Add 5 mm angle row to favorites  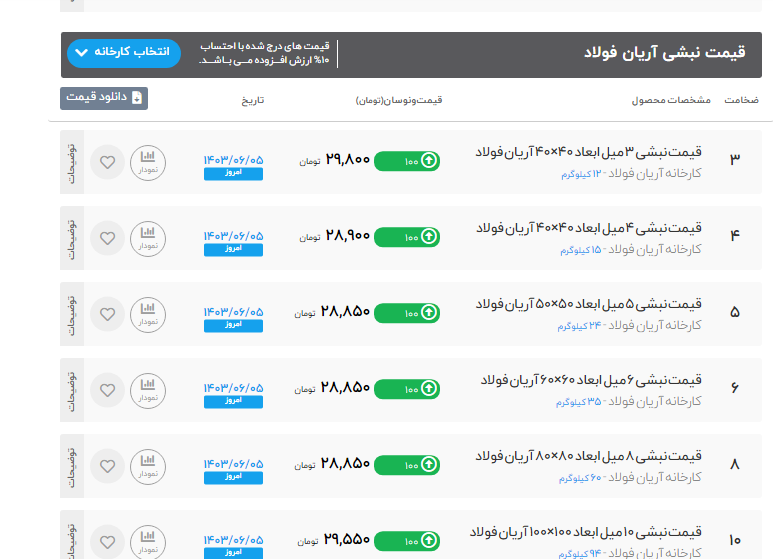(x=107, y=314)
